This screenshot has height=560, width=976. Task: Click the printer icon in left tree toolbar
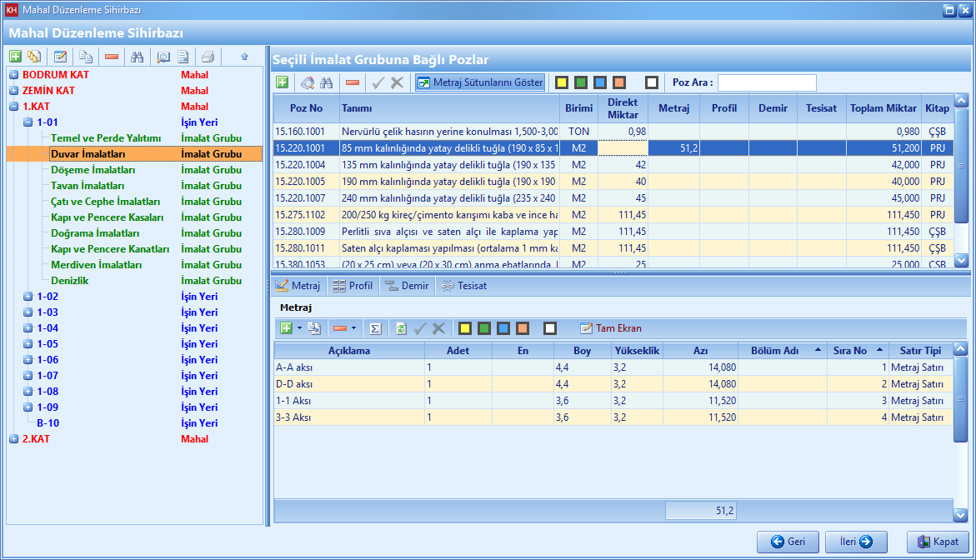click(x=208, y=57)
